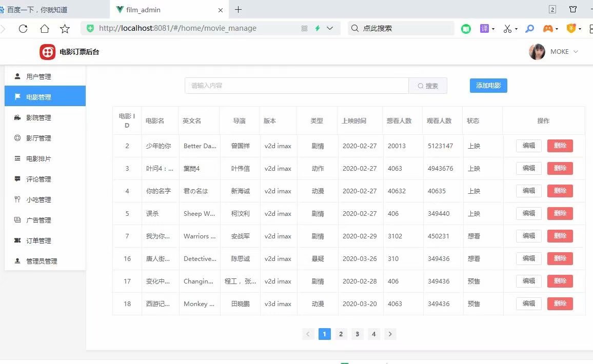This screenshot has width=593, height=364.
Task: Edit the movie with ID 17
Action: pyautogui.click(x=528, y=281)
